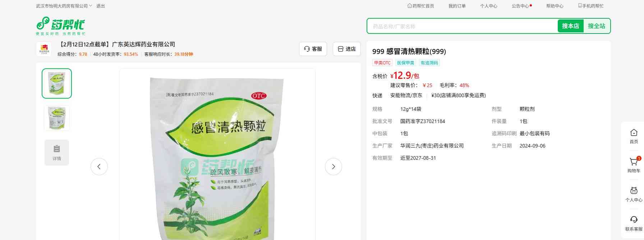Focus the 药品名称/厂家名称 search field
Viewport: 644px width, 240px height.
click(x=463, y=26)
